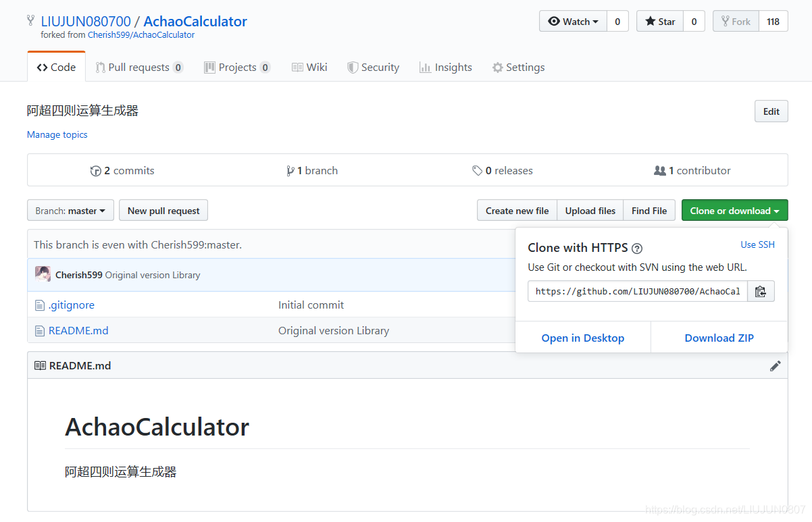
Task: Open the Branch: master dropdown
Action: (x=70, y=211)
